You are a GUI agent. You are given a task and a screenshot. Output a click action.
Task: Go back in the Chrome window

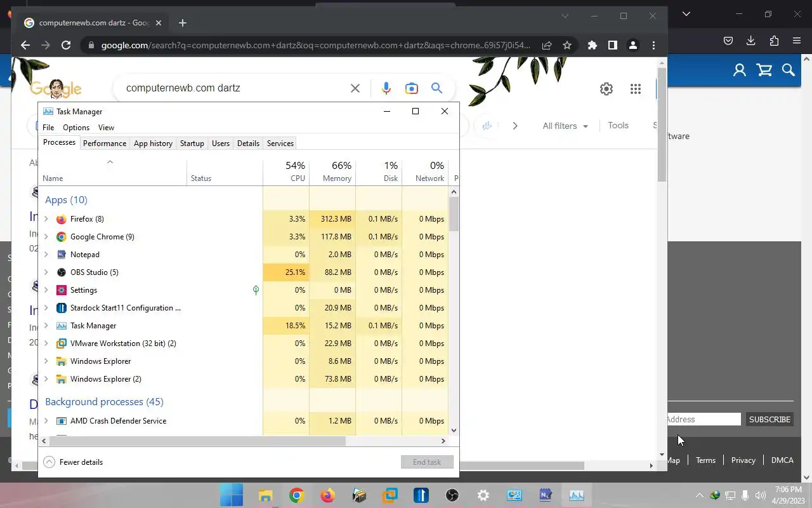[25, 45]
